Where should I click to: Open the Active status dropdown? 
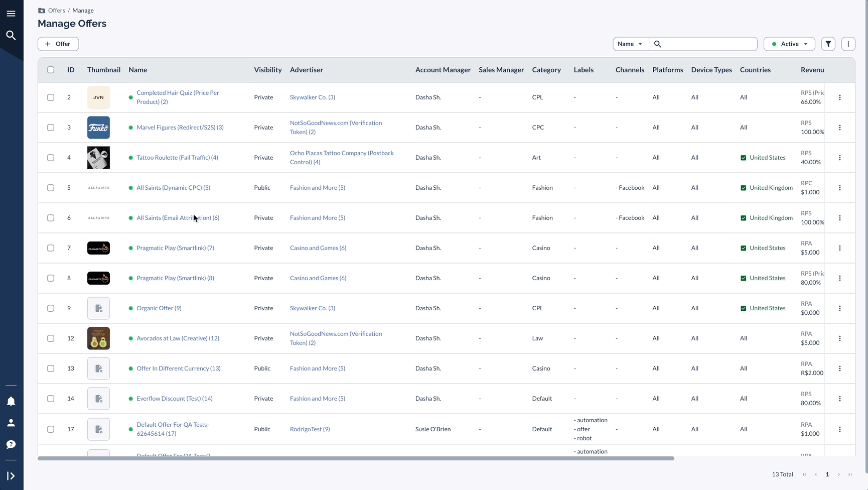(x=789, y=44)
